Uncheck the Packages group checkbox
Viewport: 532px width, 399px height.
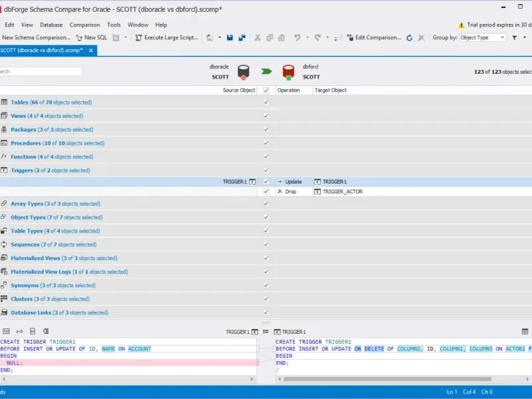click(266, 129)
